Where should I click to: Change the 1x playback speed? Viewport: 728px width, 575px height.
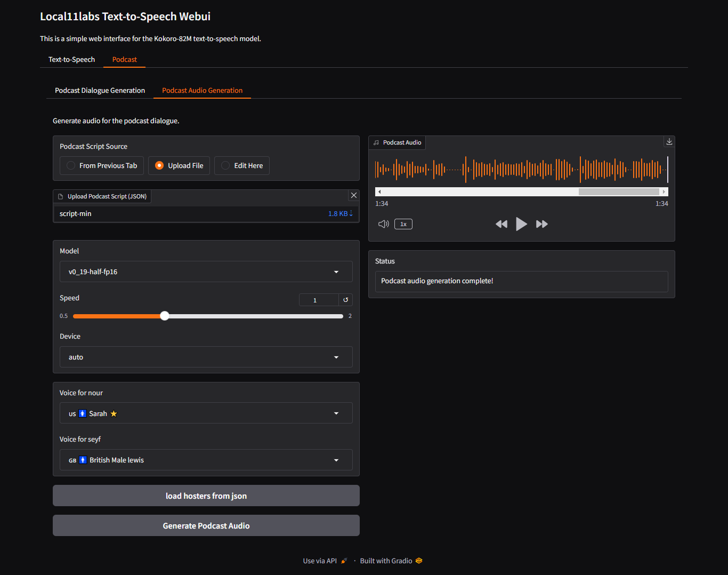[x=403, y=224]
